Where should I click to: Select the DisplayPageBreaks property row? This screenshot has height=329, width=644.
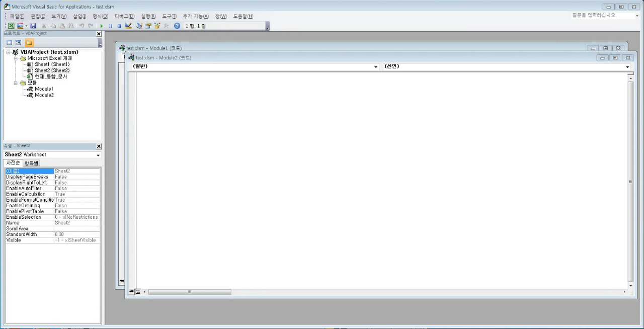tap(52, 177)
